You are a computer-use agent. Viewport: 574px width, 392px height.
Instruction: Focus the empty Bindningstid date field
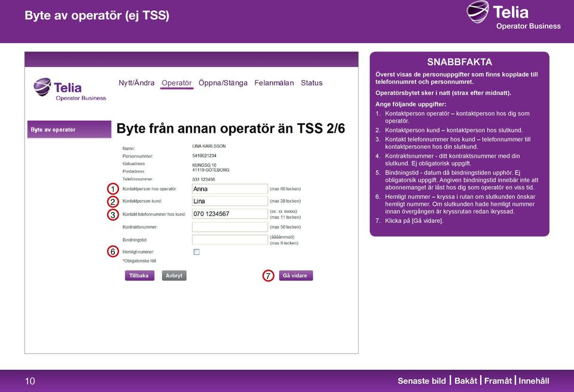230,240
